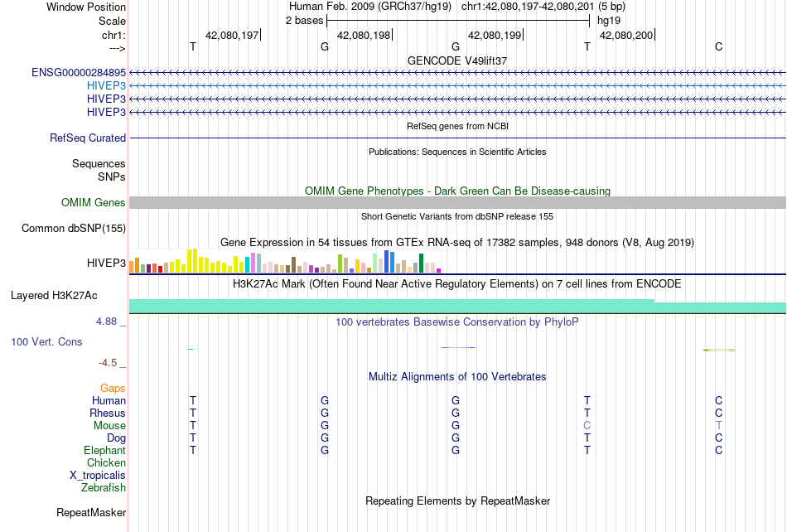Click 'Repeating Elements by RepeatMasker' title
This screenshot has width=787, height=532.
point(457,501)
